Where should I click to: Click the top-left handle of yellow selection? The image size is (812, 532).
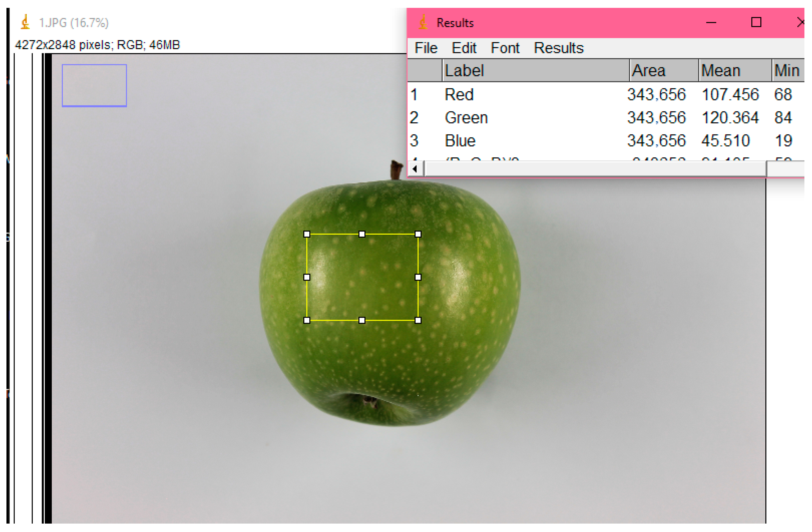pyautogui.click(x=307, y=234)
